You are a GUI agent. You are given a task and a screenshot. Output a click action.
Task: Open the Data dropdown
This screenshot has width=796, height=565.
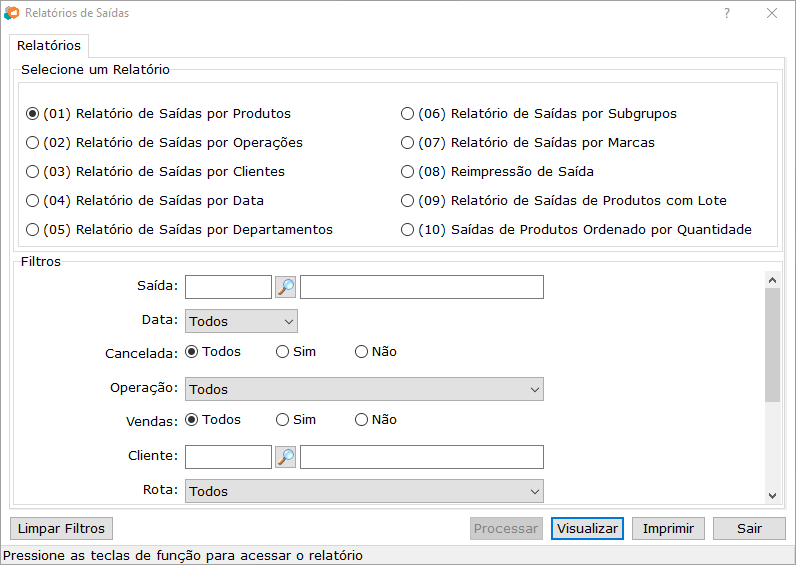(241, 321)
